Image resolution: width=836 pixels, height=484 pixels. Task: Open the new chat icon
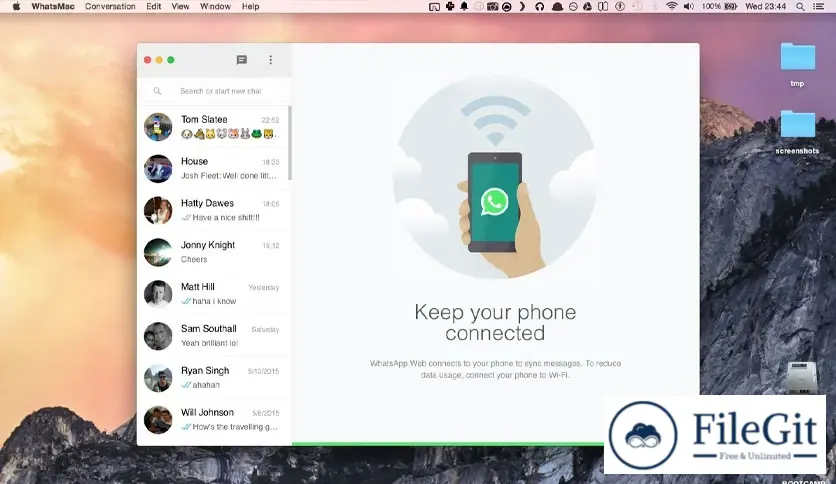point(242,60)
